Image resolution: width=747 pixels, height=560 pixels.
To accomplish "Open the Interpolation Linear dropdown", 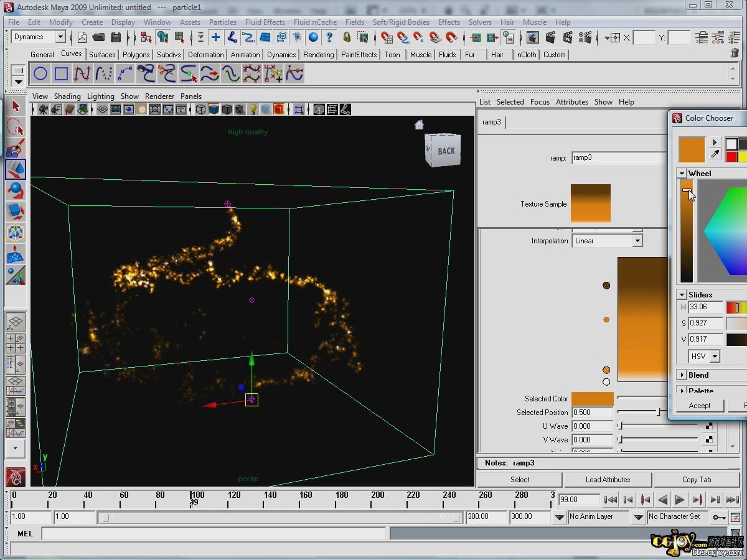I will [637, 241].
